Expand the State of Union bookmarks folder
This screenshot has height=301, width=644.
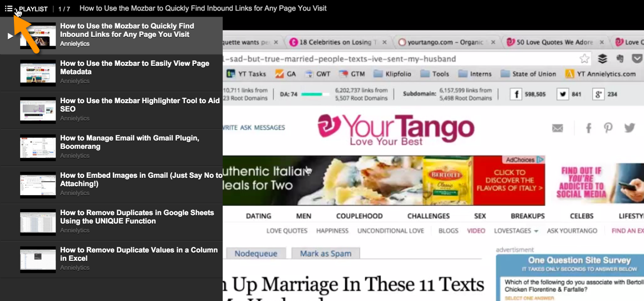click(528, 74)
